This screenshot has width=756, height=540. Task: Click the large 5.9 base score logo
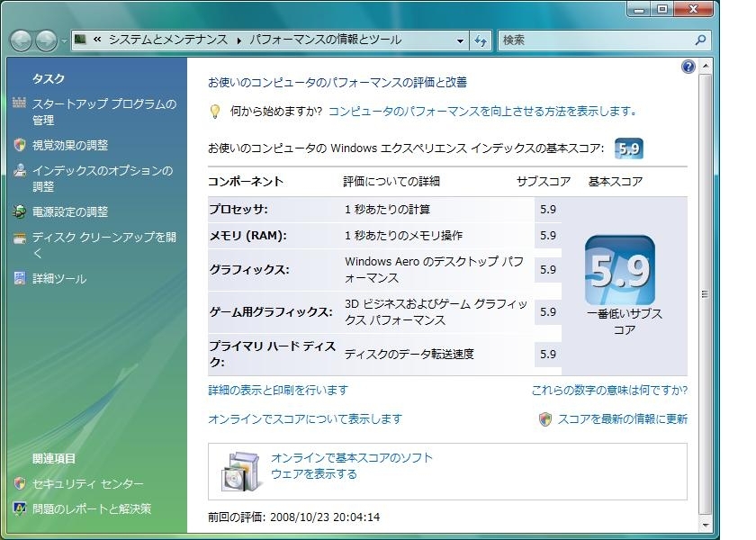click(620, 270)
